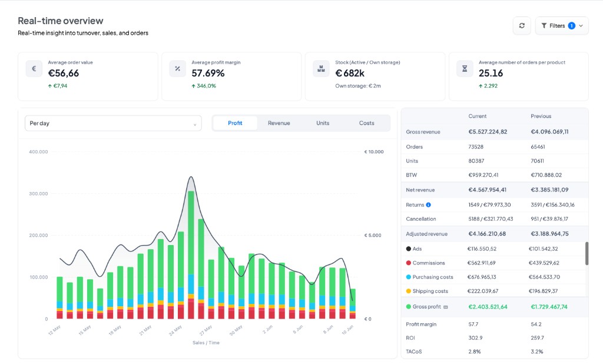Click the Net revenue value €4.567.954,41
This screenshot has width=603, height=364.
487,190
